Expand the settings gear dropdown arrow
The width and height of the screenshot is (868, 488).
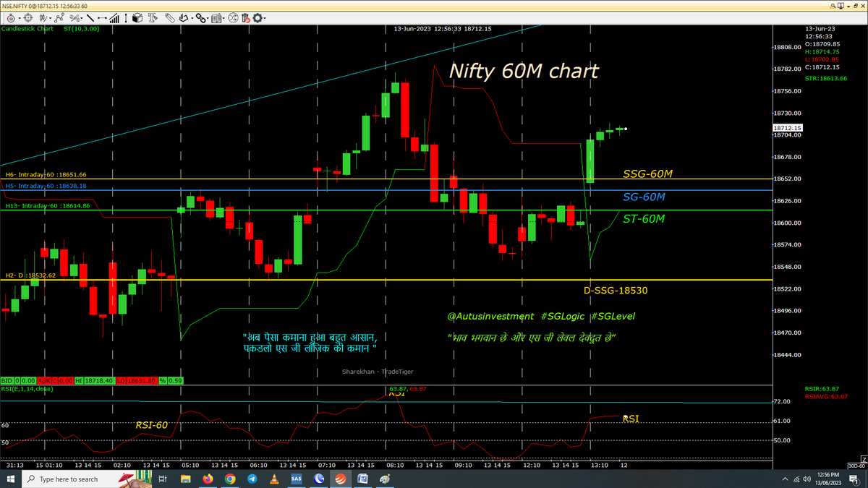point(265,18)
